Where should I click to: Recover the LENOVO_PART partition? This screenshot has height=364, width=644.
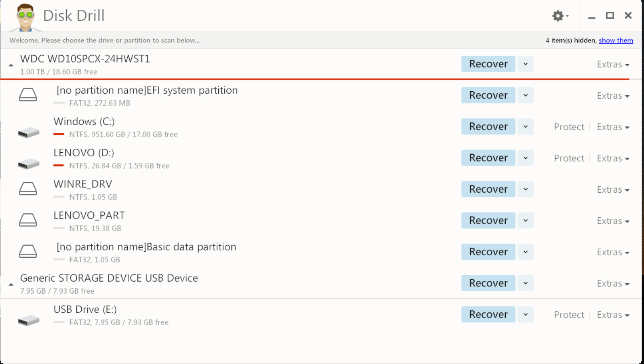coord(488,221)
